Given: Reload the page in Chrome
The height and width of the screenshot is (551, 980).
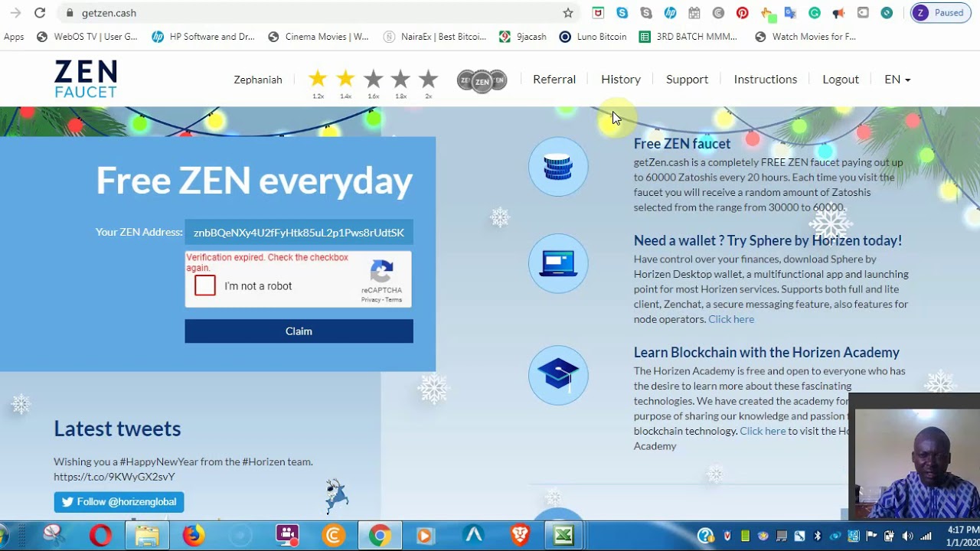Looking at the screenshot, I should click(x=40, y=13).
